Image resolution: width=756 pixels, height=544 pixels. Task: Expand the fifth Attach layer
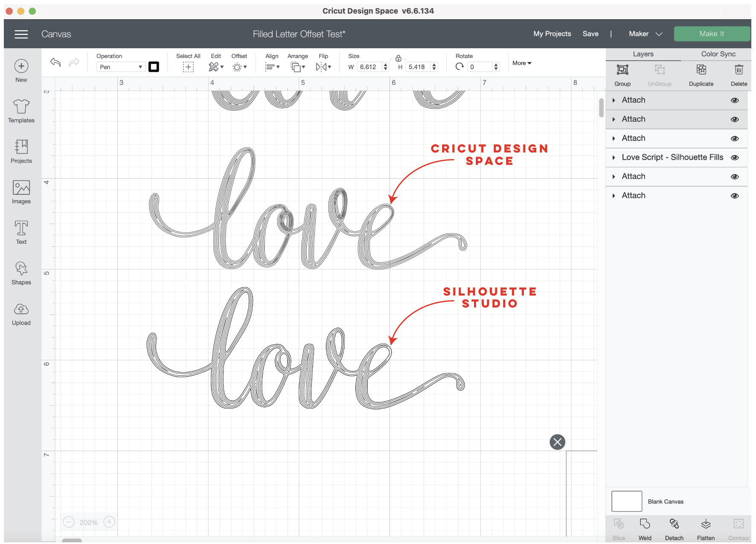click(x=614, y=177)
